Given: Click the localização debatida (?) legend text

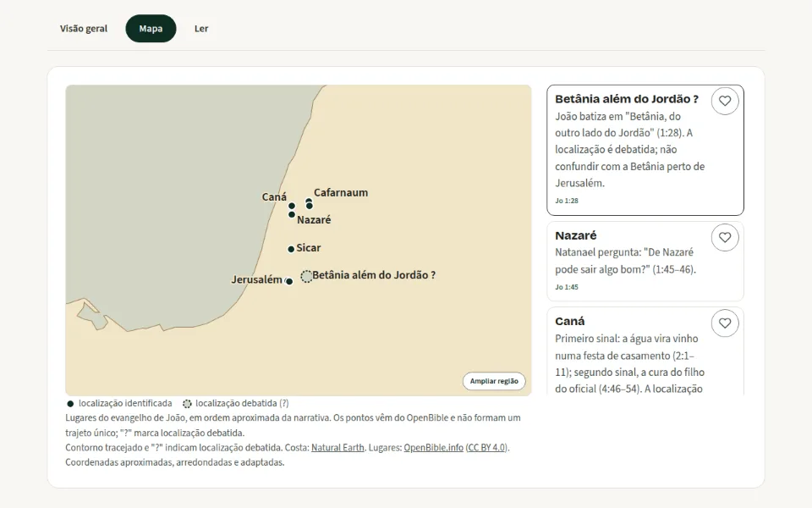Looking at the screenshot, I should [243, 403].
